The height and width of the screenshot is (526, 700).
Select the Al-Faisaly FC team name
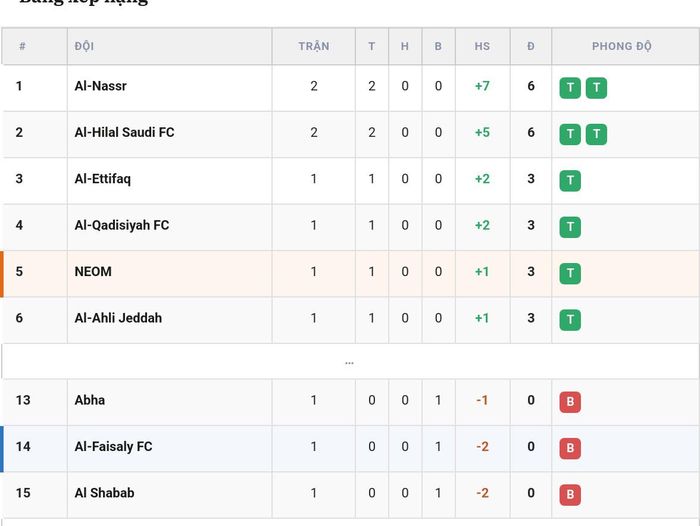coord(113,447)
